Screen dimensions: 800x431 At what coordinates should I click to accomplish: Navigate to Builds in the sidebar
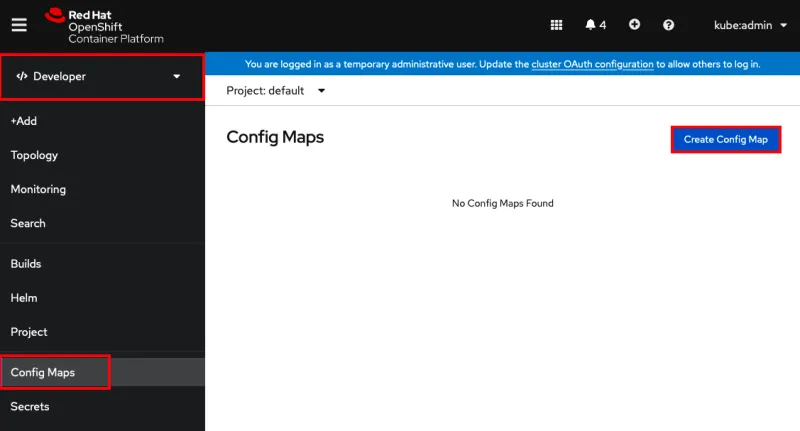pyautogui.click(x=26, y=264)
